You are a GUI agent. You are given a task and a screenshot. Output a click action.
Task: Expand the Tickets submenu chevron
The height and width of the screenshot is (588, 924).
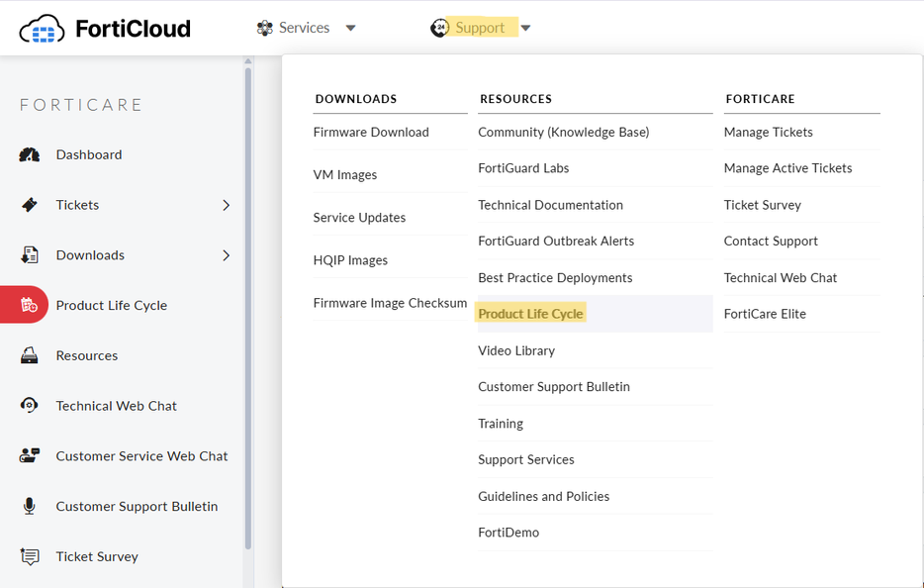pyautogui.click(x=226, y=205)
